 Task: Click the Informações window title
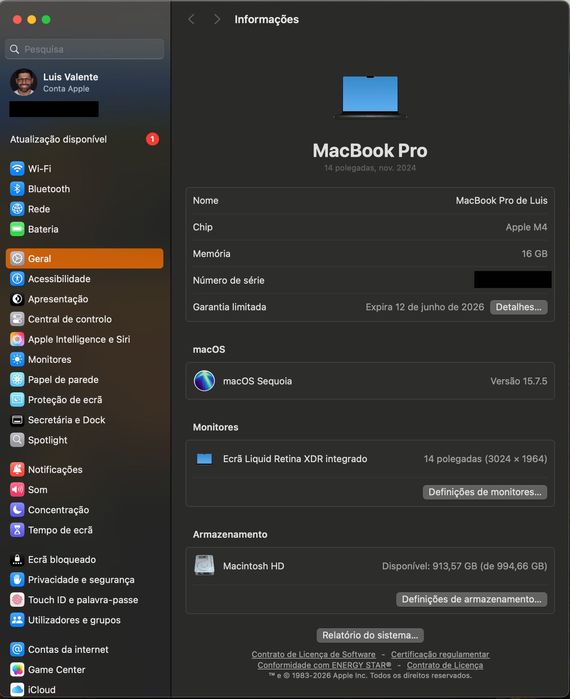(x=267, y=19)
